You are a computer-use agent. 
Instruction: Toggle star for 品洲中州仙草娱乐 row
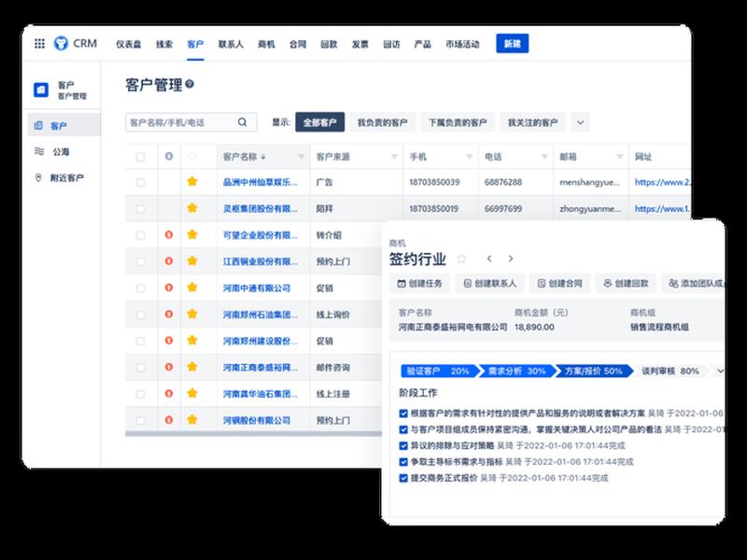(192, 181)
